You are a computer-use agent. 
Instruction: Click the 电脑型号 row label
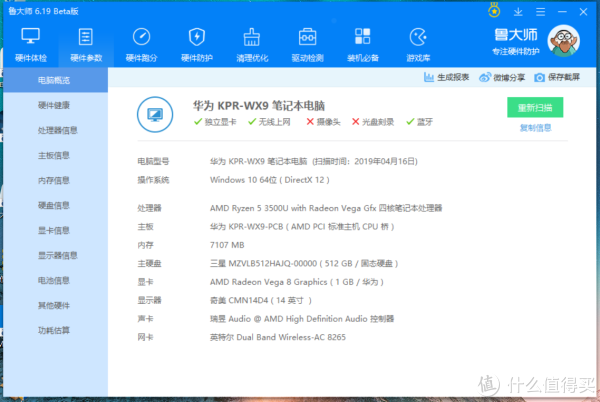(153, 161)
